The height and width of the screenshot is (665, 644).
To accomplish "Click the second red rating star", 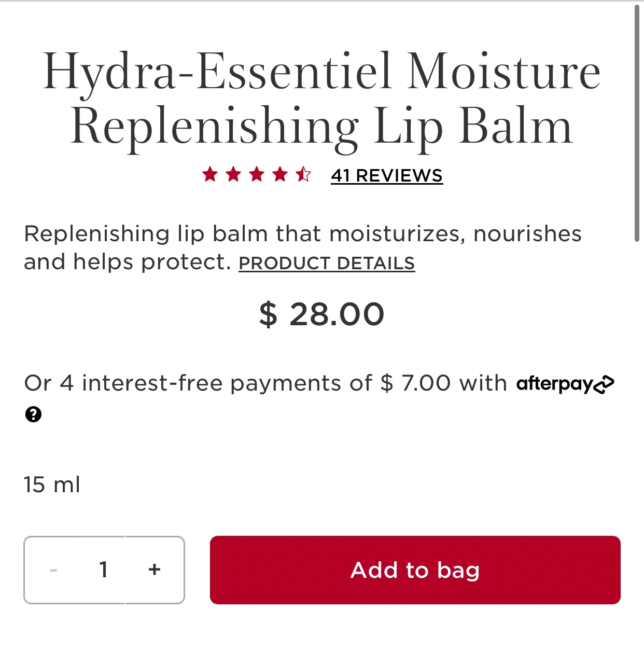I will [233, 174].
